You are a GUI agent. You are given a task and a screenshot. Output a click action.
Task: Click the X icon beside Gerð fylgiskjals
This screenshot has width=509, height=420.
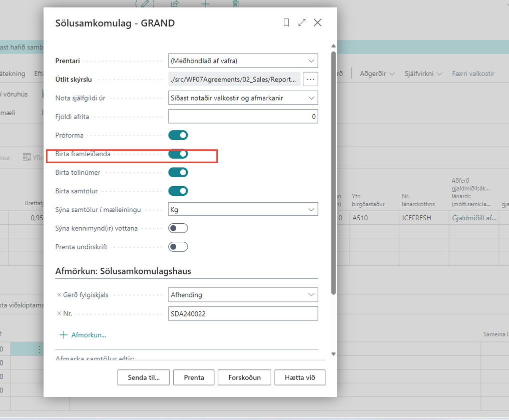pyautogui.click(x=59, y=295)
